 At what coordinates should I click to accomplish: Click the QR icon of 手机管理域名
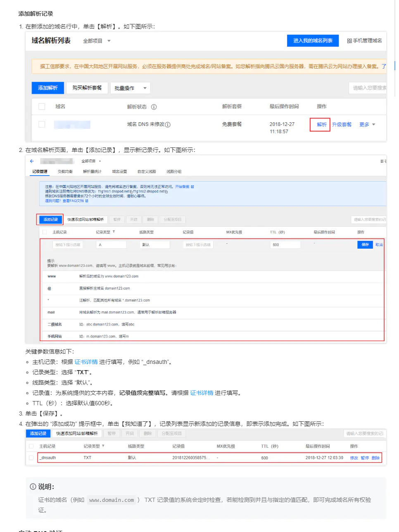(x=349, y=41)
